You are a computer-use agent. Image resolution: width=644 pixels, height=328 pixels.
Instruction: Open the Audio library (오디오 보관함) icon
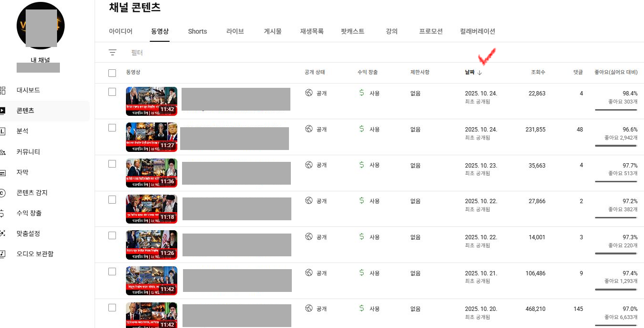point(3,254)
